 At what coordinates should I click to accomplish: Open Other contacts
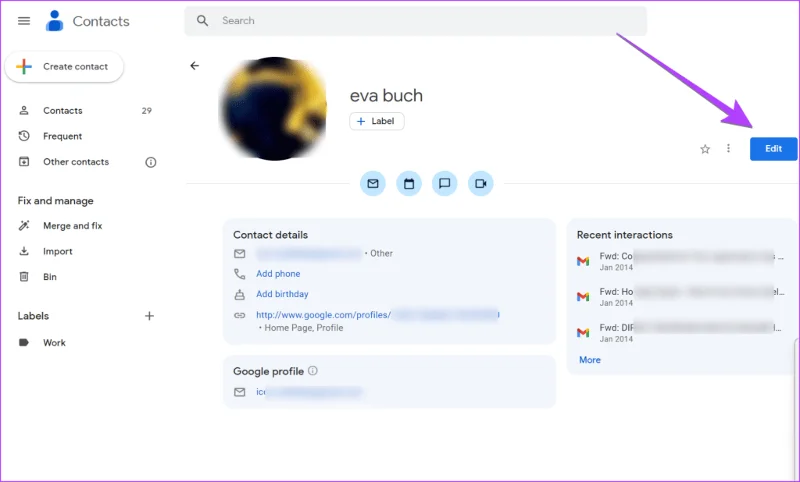[x=76, y=162]
